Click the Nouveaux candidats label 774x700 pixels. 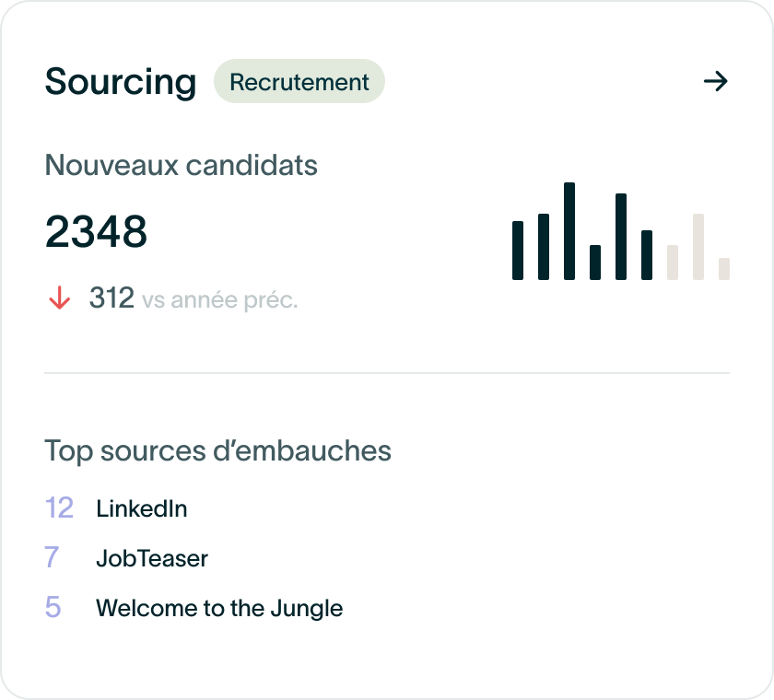coord(181,166)
